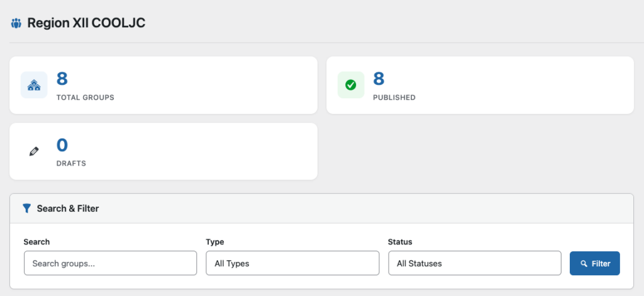The width and height of the screenshot is (644, 296).
Task: Open the Type dropdown showing All Types
Action: pyautogui.click(x=292, y=263)
